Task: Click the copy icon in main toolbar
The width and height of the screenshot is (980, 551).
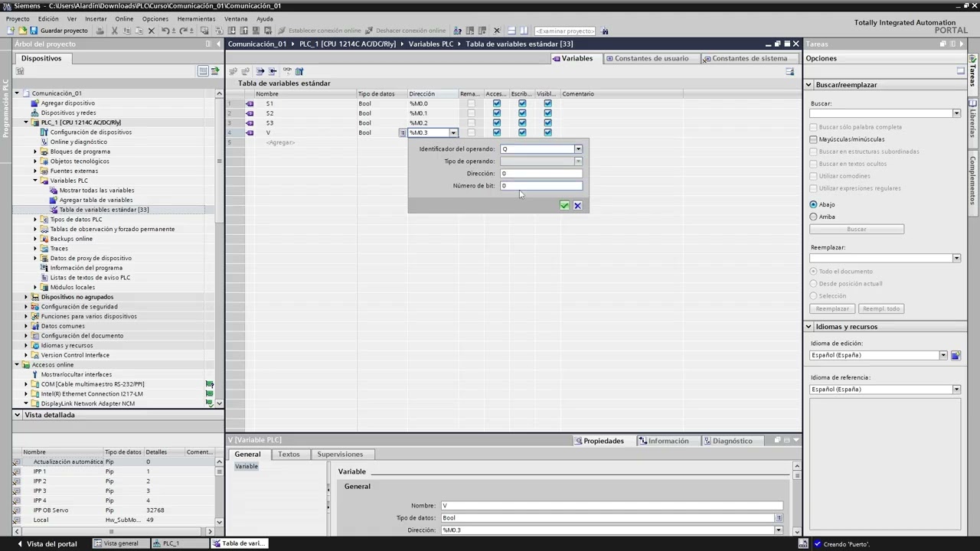Action: point(126,31)
